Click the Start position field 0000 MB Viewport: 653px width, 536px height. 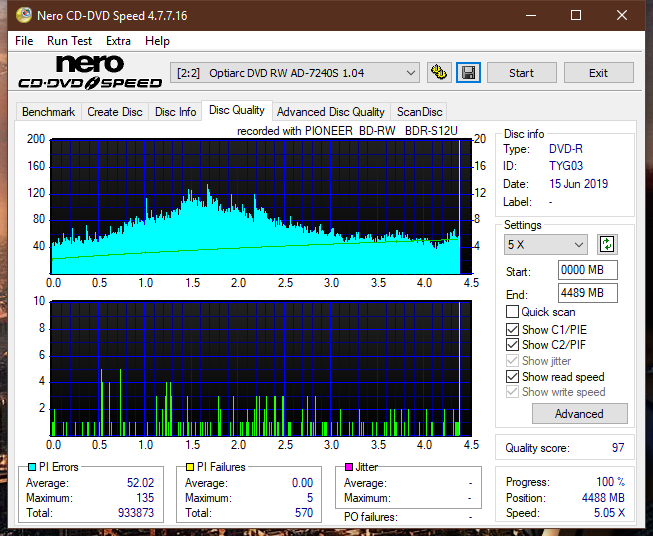click(x=587, y=270)
